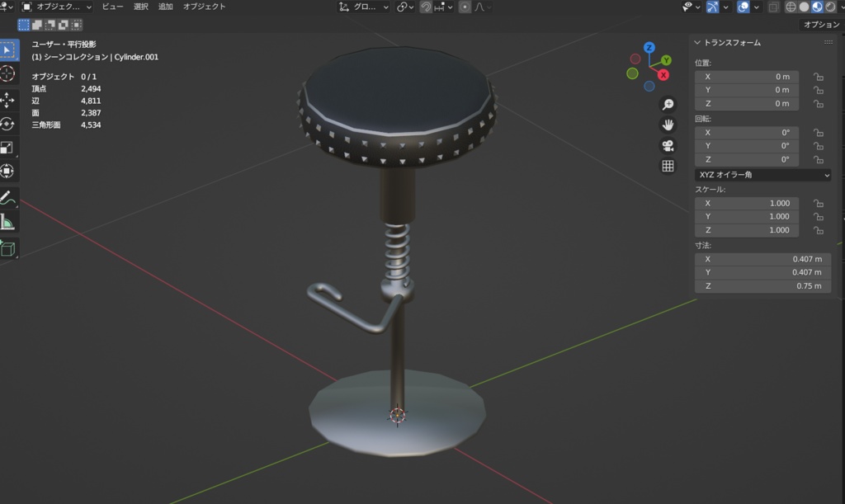Select the Annotate tool
845x504 pixels.
point(8,198)
